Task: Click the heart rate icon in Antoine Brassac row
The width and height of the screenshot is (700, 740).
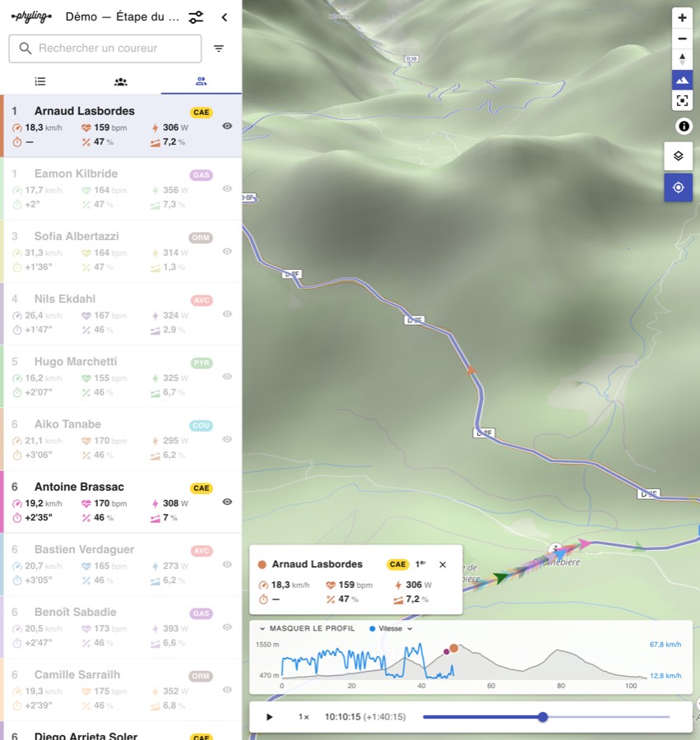Action: tap(86, 503)
